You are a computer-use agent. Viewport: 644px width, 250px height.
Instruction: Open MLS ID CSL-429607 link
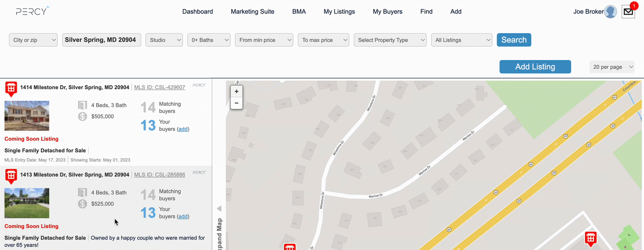click(159, 87)
